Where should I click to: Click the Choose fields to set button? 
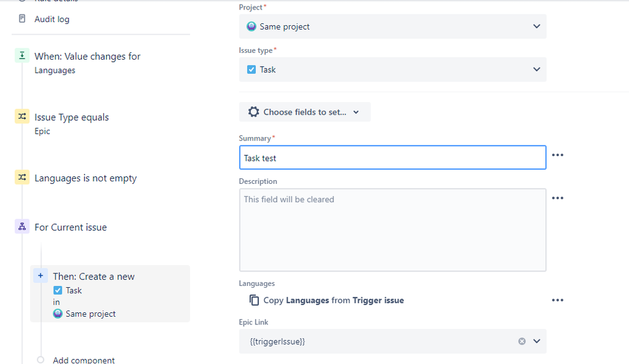[x=305, y=112]
